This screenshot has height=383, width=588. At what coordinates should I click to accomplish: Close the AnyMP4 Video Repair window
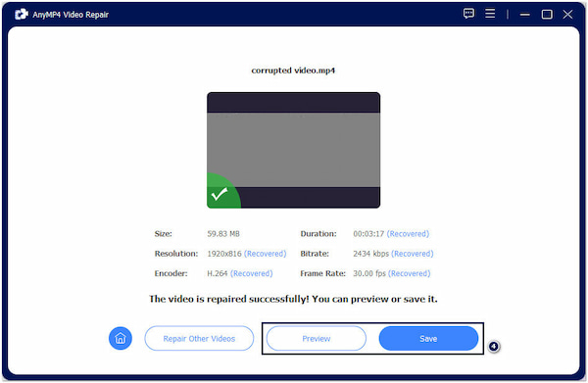pos(567,15)
